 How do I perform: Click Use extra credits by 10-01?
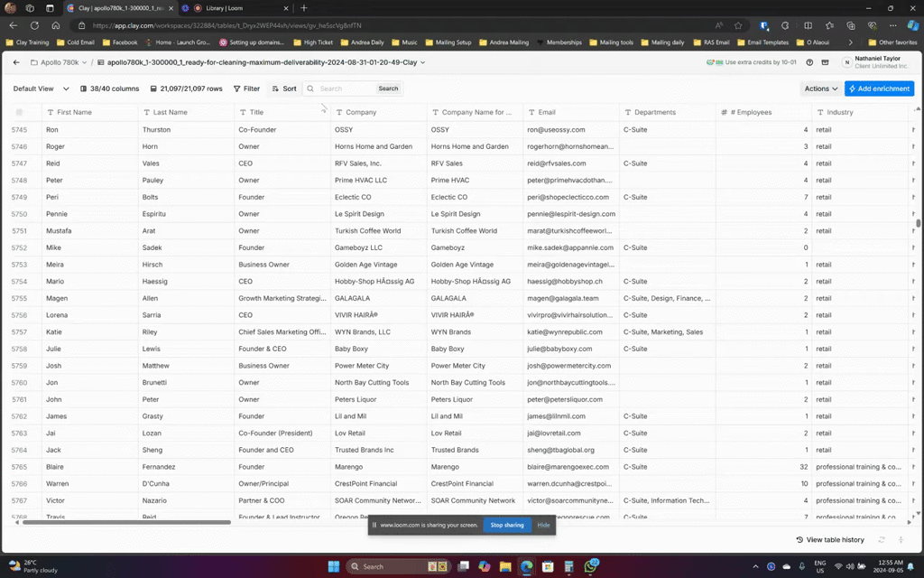752,62
